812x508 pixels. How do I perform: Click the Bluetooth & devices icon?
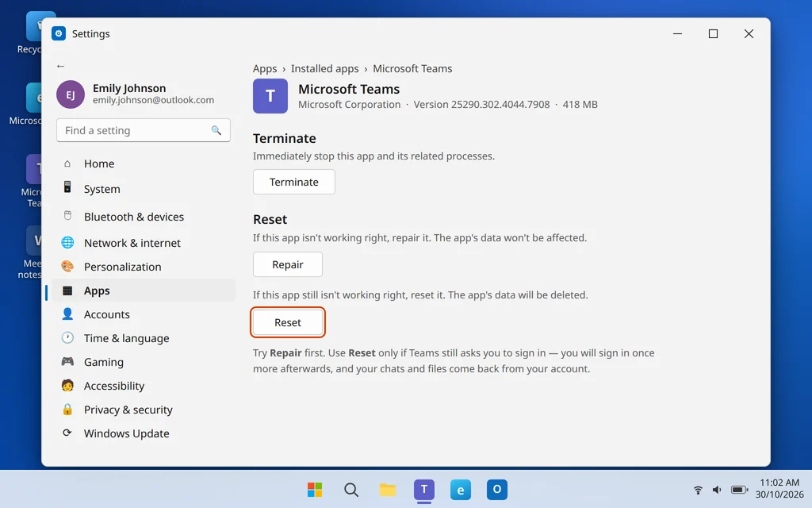(67, 216)
